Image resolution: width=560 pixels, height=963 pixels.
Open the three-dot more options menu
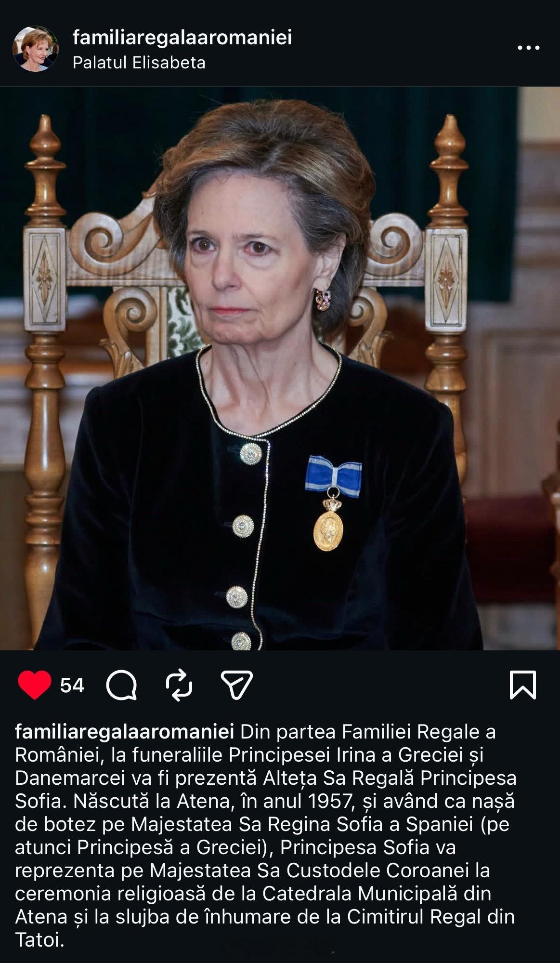tap(528, 48)
